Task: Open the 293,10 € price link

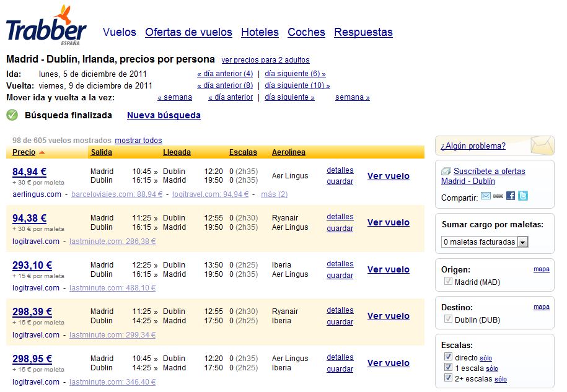Action: click(32, 265)
